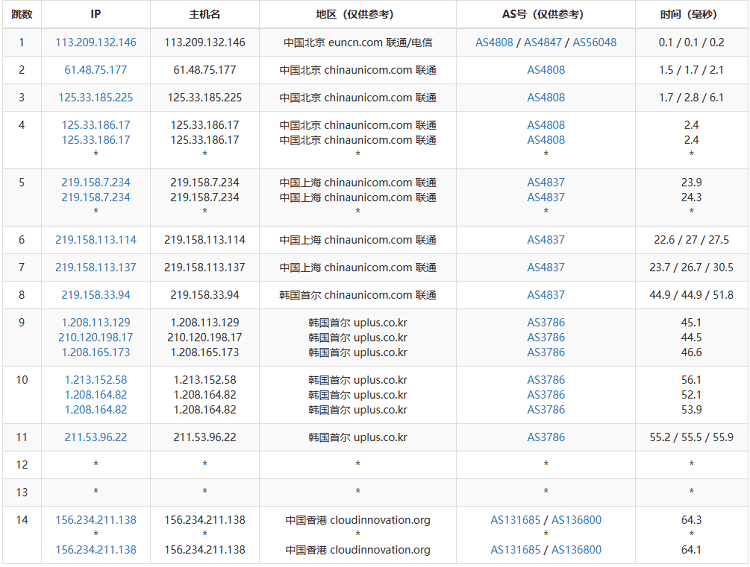This screenshot has height=567, width=750.
Task: Select time value 22.6 / 27 / 27.5
Action: pos(692,240)
